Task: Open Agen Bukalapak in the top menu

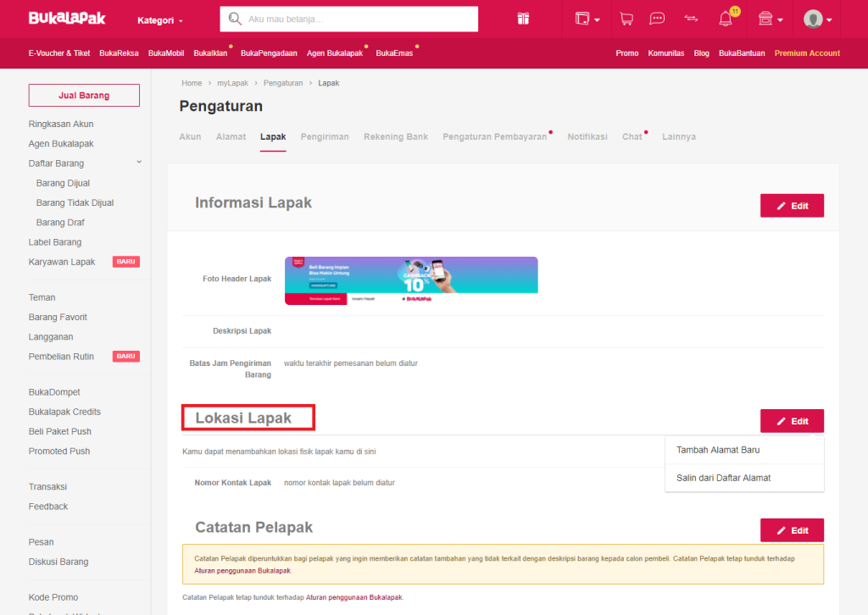Action: point(335,53)
